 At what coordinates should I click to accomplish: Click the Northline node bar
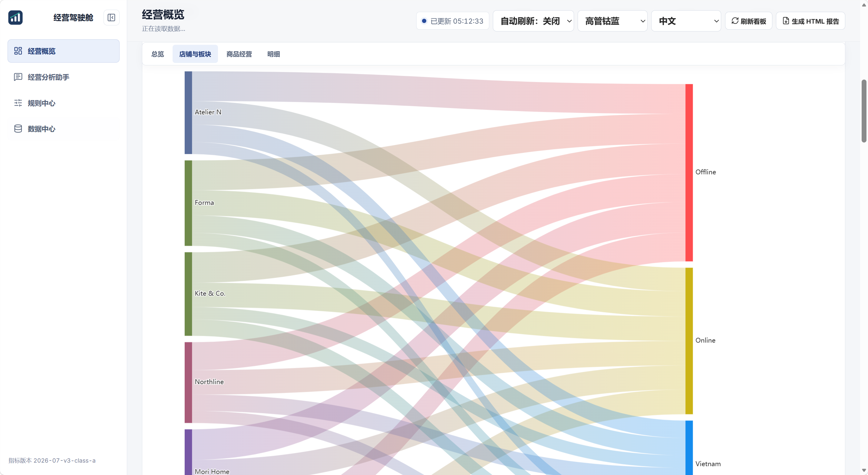tap(188, 382)
